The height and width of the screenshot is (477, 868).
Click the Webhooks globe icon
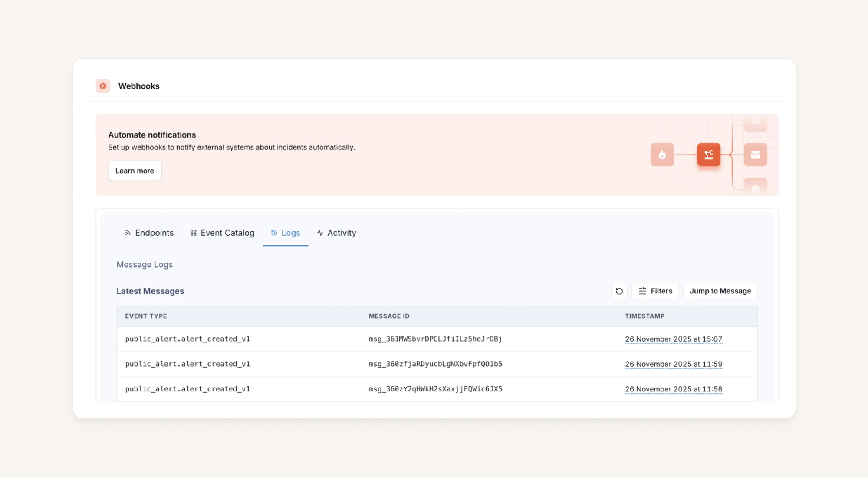tap(103, 86)
